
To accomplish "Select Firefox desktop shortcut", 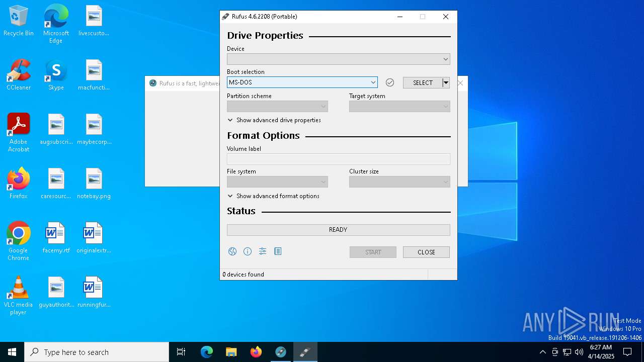I will (19, 184).
